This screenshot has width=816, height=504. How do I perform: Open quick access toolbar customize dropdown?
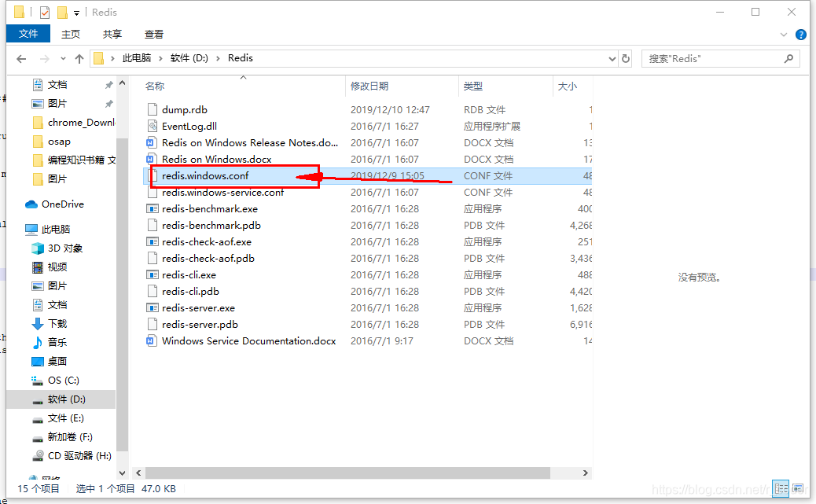tap(76, 13)
